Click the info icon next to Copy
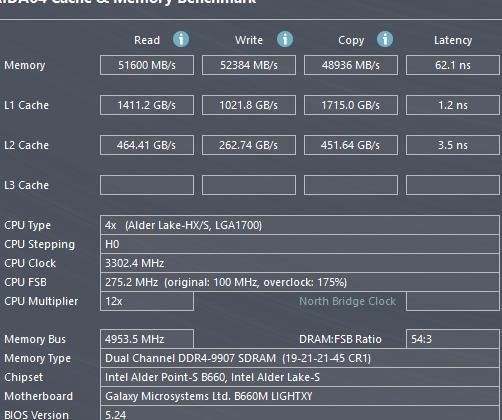502x420 pixels. click(x=385, y=39)
